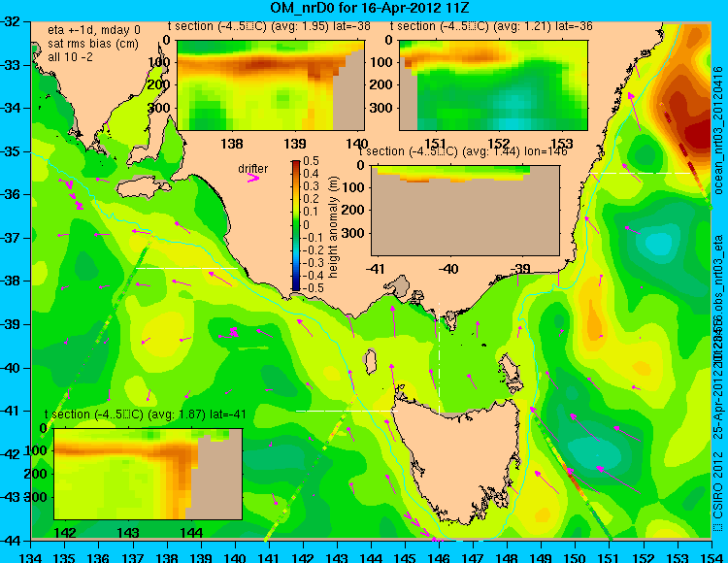Click the magenta drifter arrow legend symbol

click(x=253, y=178)
